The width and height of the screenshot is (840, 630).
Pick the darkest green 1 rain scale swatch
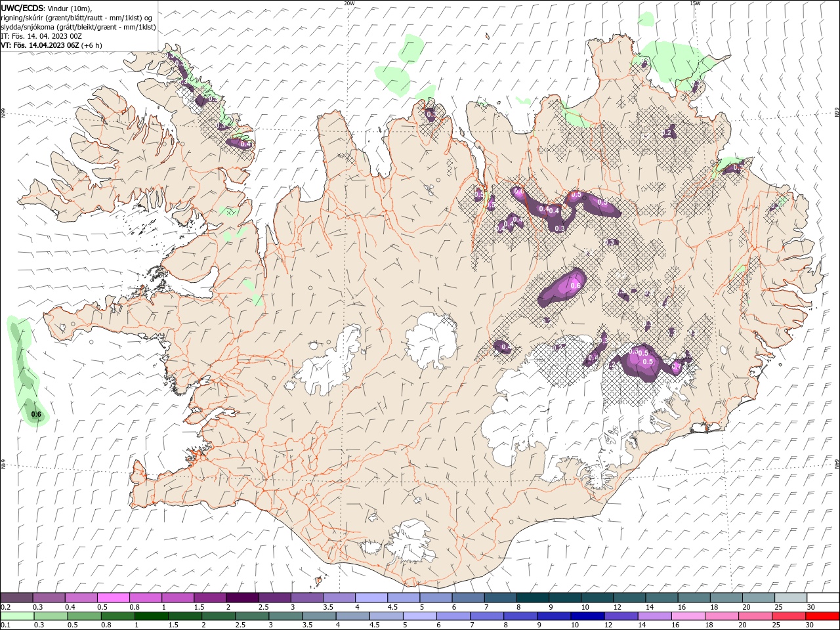coord(152,616)
